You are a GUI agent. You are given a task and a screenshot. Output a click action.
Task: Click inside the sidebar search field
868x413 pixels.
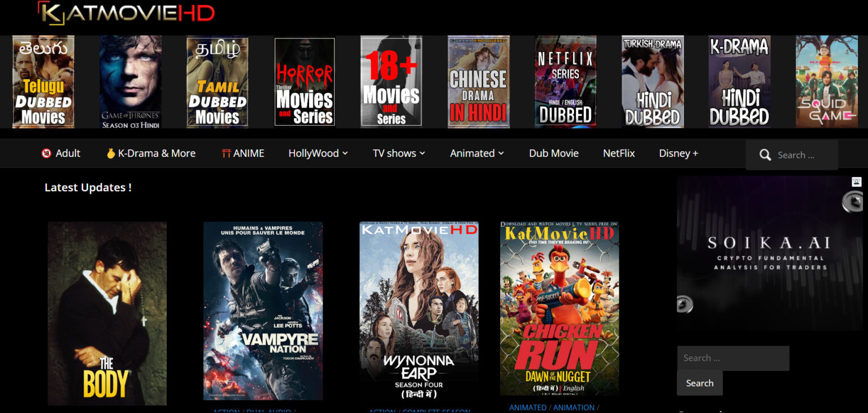[733, 358]
